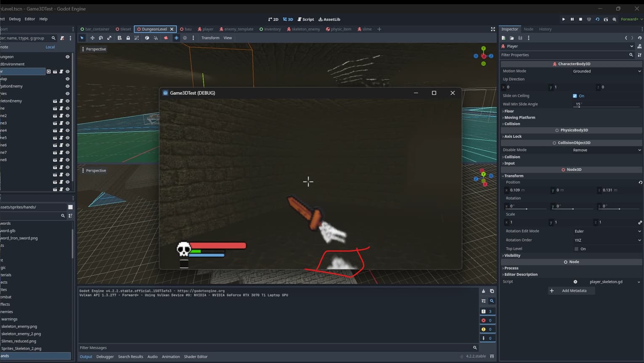This screenshot has width=644, height=363.
Task: Switch to the 2D workspace icon
Action: click(x=273, y=19)
